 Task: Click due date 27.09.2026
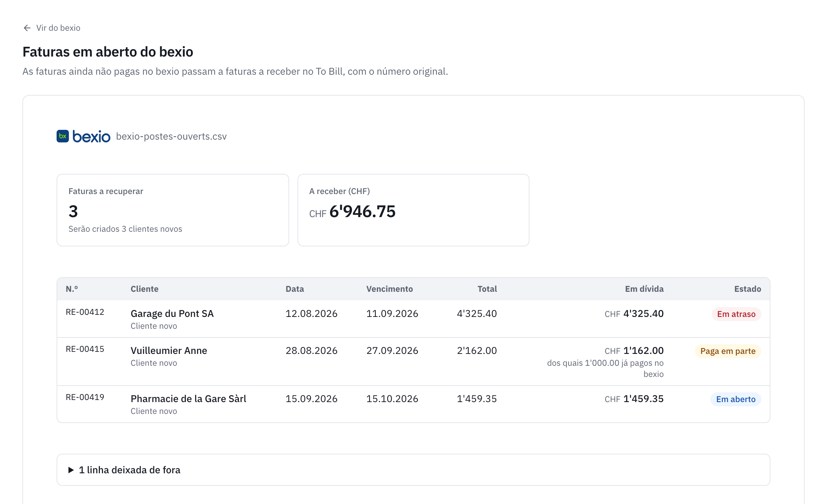(x=392, y=351)
